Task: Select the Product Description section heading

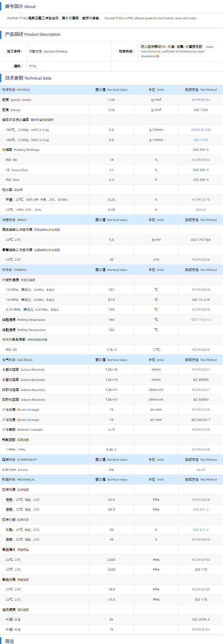Action: coord(33,34)
